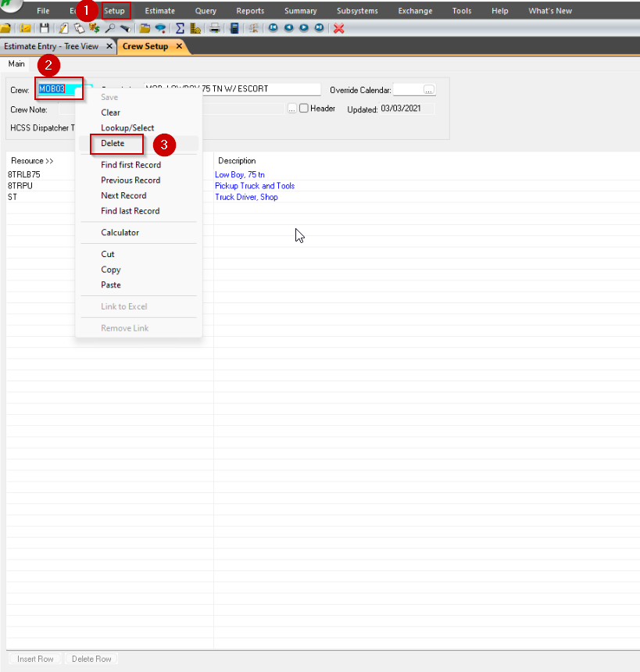The image size is (640, 672).
Task: Choose Next Record in context menu
Action: coord(123,195)
